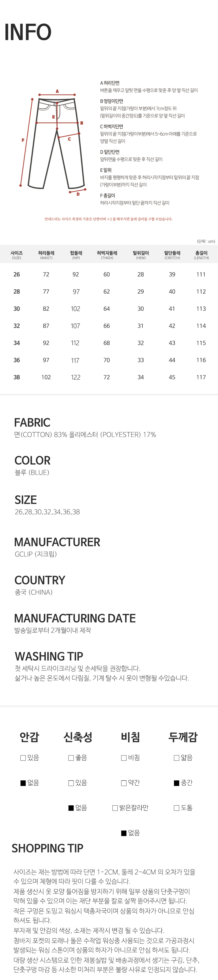
Task: Click the red letter D hem marker
Action: 78,194
